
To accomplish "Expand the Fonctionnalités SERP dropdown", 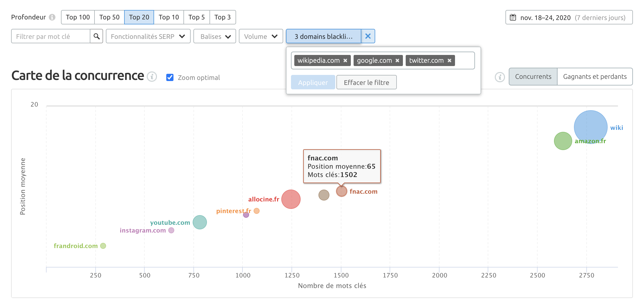I will (x=148, y=36).
